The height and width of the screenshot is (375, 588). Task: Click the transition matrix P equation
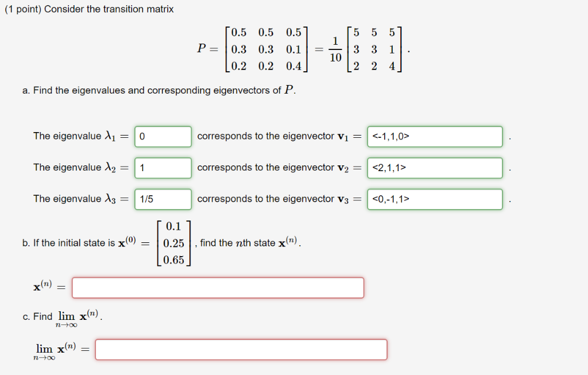[x=299, y=50]
